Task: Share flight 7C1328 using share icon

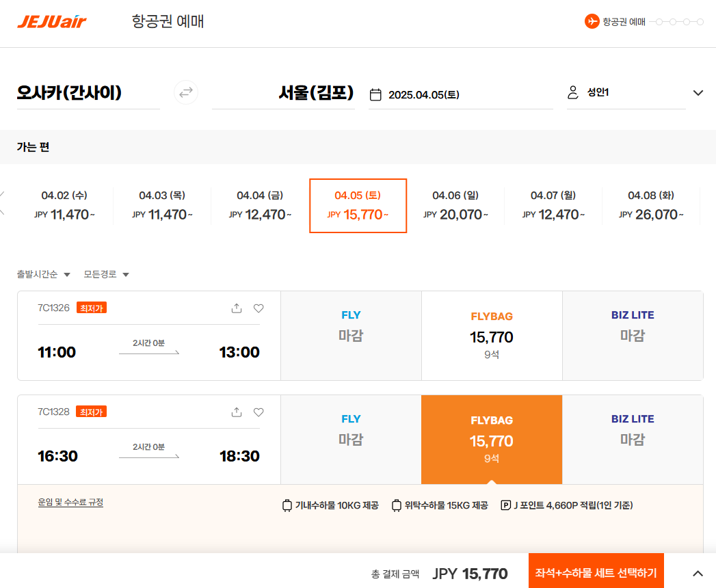Action: coord(237,412)
